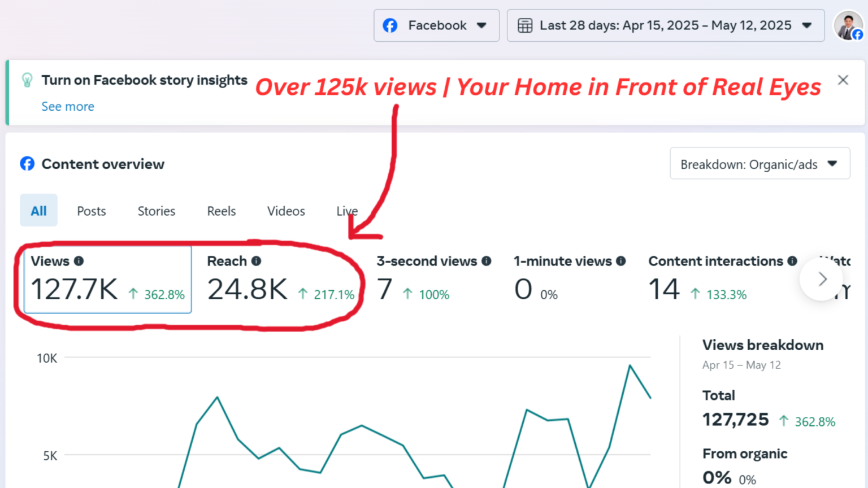Open the info tooltip on the Views metric
Viewport: 868px width, 488px height.
coord(79,261)
